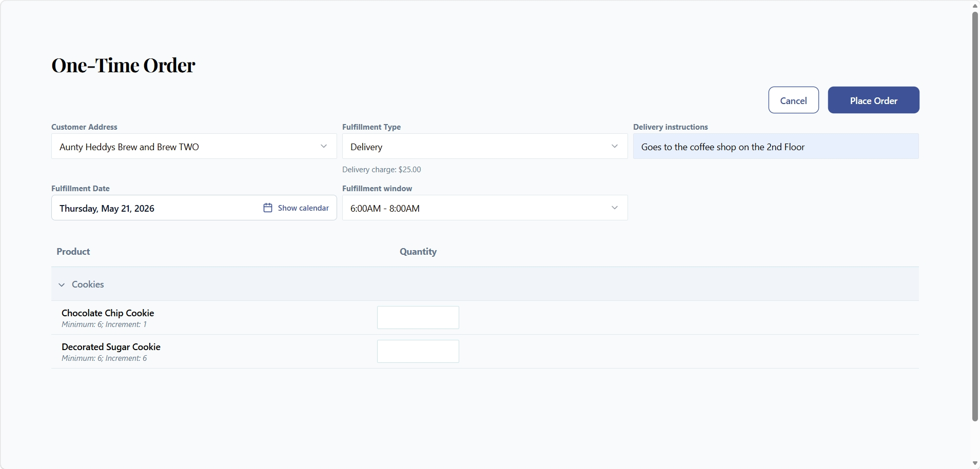Open the Aunty Heddys Brew address dropdown
This screenshot has width=980, height=469.
[194, 146]
